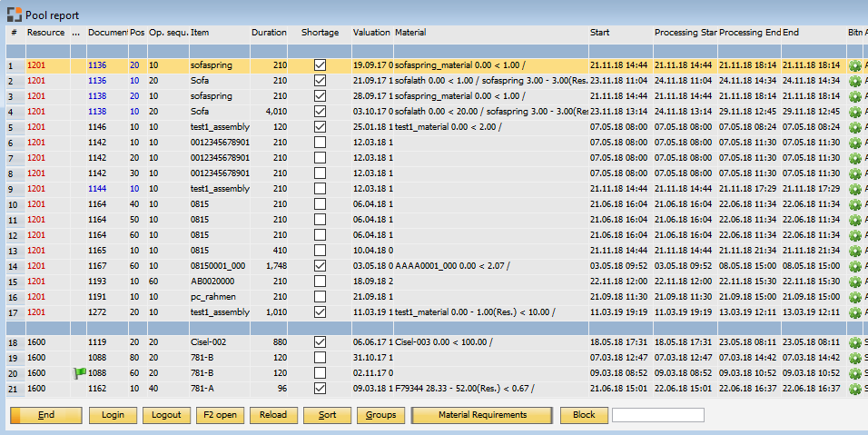The image size is (868, 435).
Task: Check the Shortage checkbox in row 12
Action: [x=320, y=235]
